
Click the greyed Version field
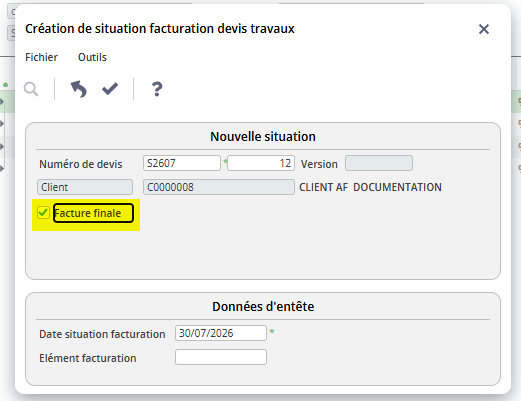click(x=379, y=163)
